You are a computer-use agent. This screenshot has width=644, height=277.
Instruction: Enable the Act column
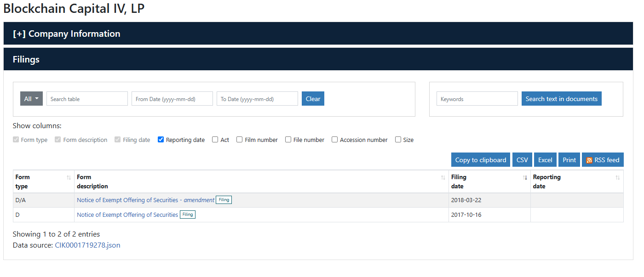point(215,140)
